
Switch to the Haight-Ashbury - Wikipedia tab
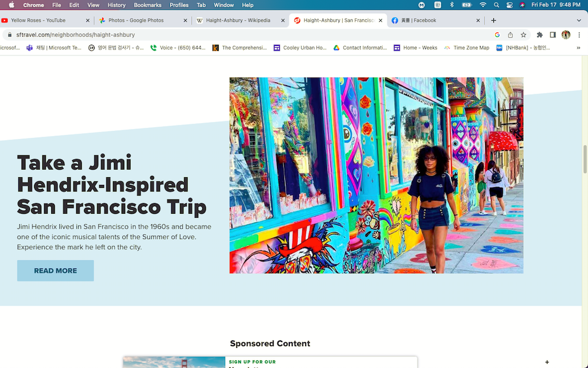(x=238, y=20)
